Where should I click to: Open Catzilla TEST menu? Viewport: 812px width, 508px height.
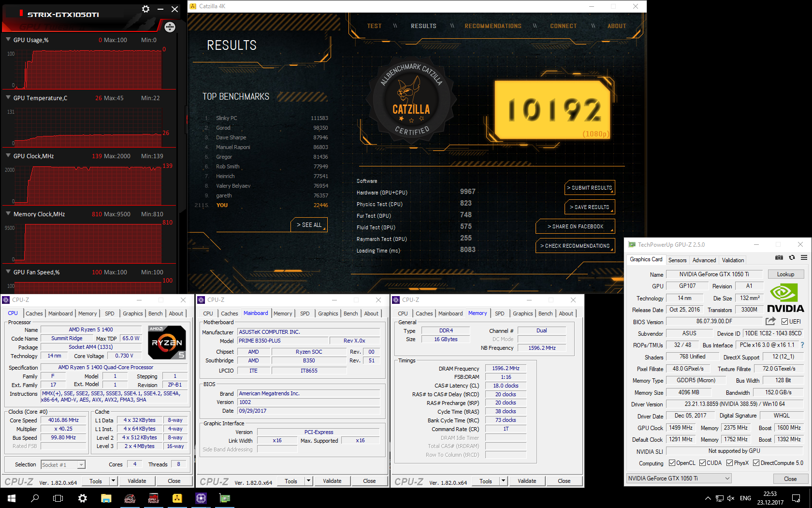(374, 26)
